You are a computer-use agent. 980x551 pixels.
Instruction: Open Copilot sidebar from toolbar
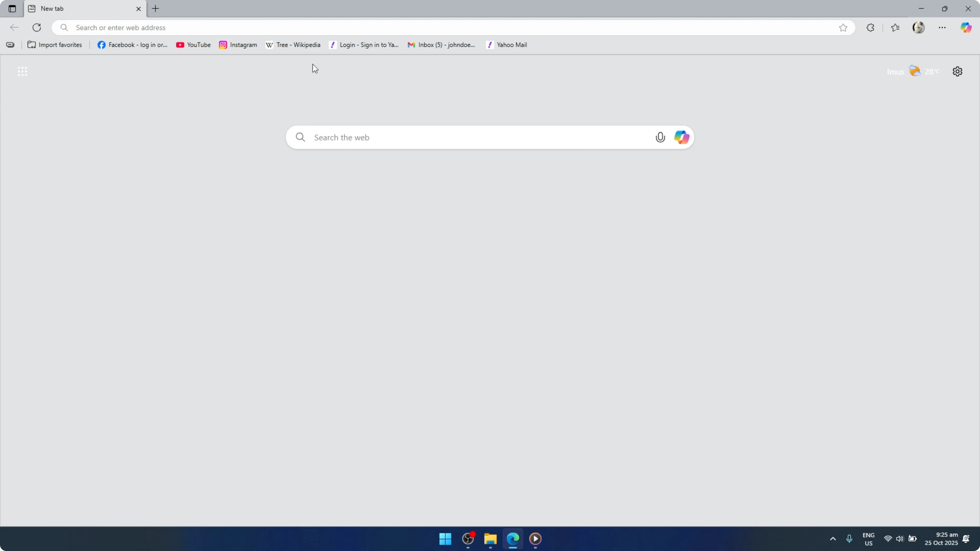(x=966, y=27)
